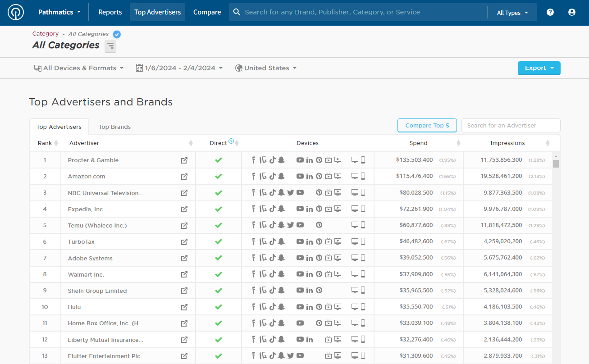This screenshot has width=589, height=364.
Task: Open Adobe Systems external link icon
Action: [184, 258]
